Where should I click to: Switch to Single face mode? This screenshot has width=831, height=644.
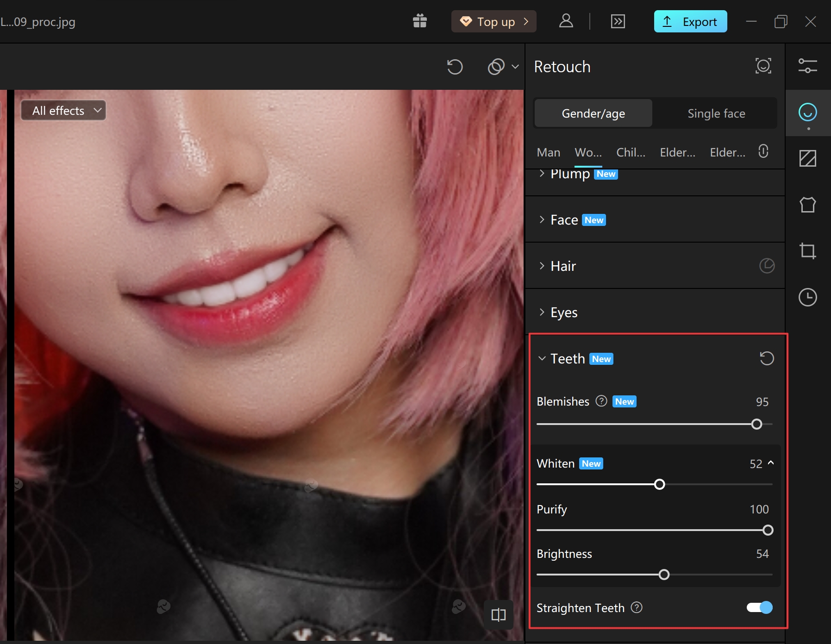point(716,113)
